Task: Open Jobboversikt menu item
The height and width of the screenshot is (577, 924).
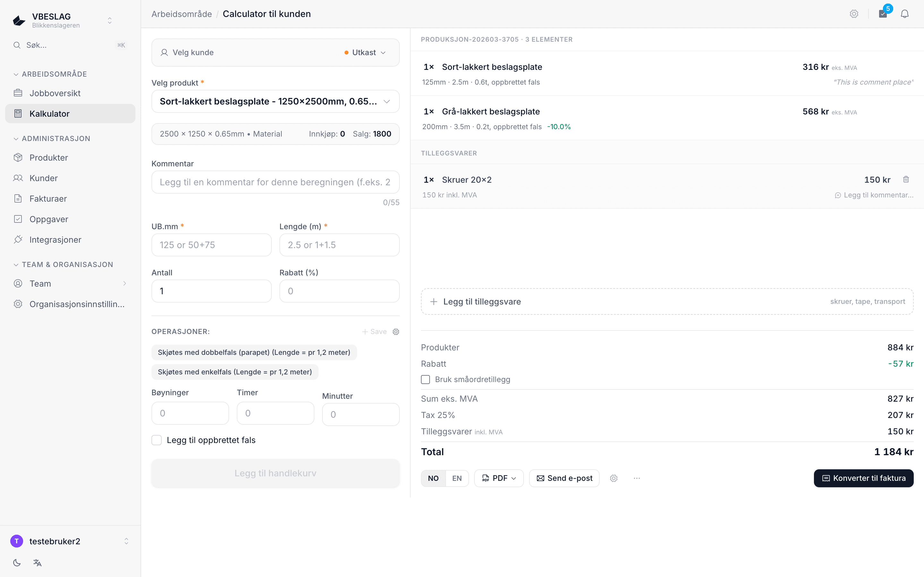Action: [x=55, y=93]
